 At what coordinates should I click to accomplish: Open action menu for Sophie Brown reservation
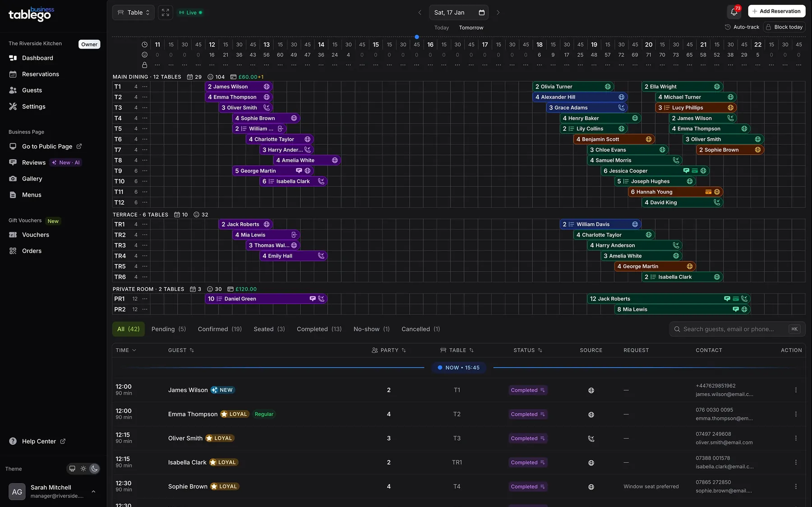click(x=796, y=486)
